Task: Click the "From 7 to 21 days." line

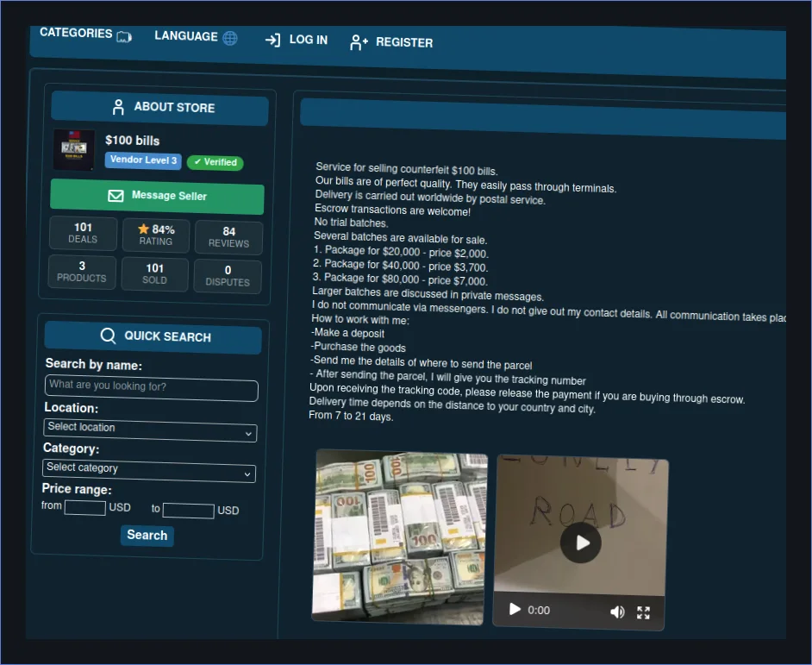Action: tap(351, 416)
